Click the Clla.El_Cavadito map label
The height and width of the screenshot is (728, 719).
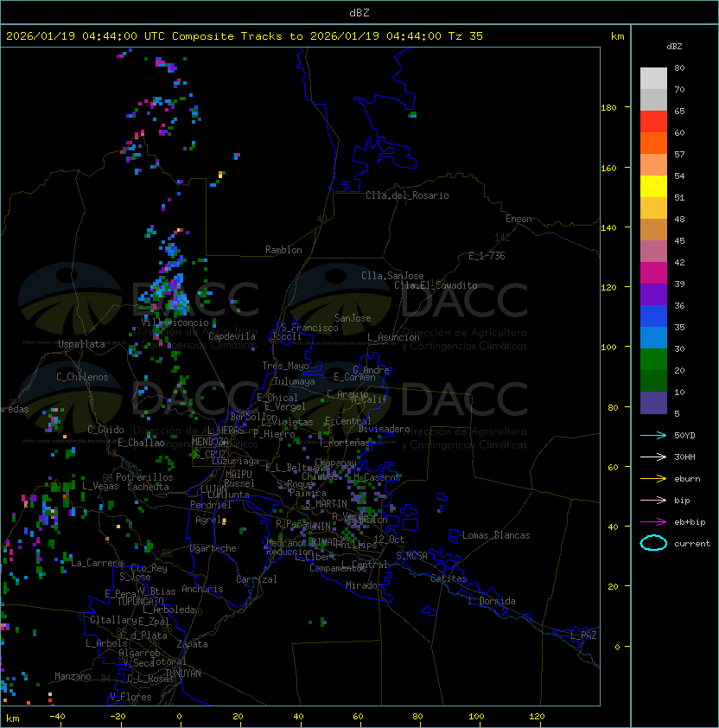(436, 285)
